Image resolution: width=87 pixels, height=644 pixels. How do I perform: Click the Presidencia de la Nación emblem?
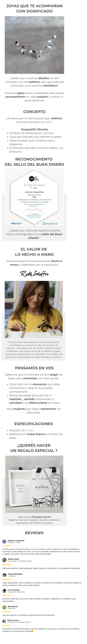50,223
